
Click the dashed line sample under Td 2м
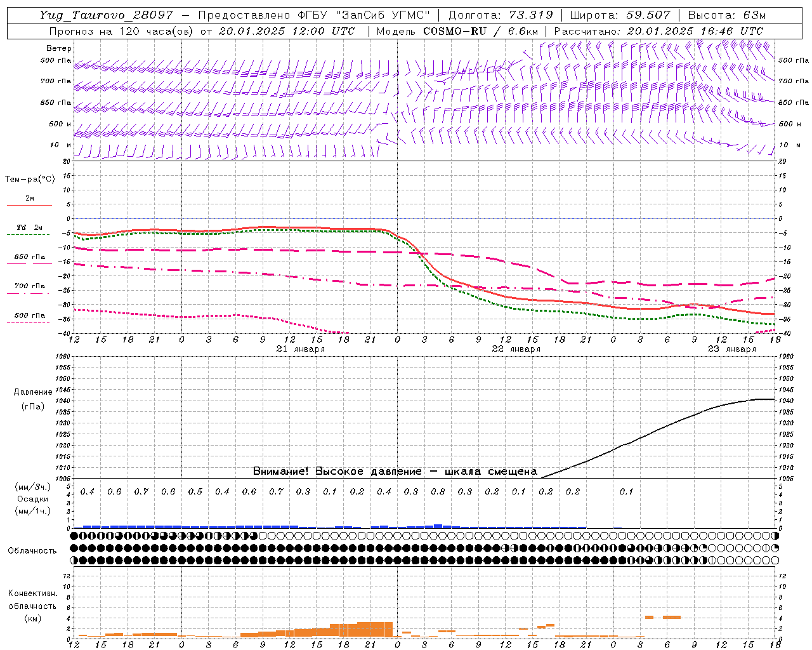point(29,234)
